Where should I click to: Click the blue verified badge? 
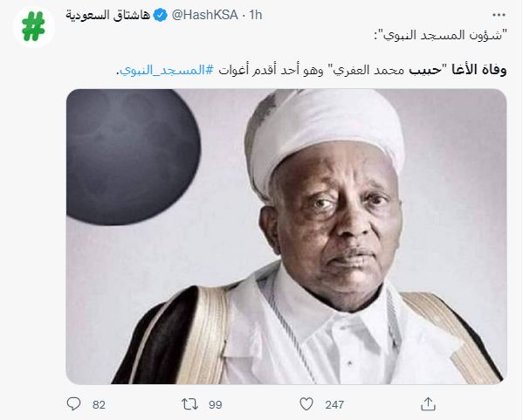click(x=161, y=15)
